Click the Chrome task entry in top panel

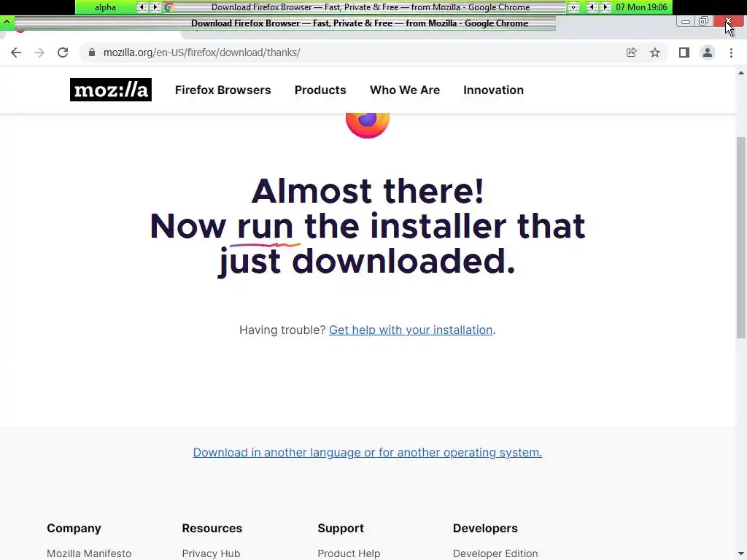pos(365,7)
